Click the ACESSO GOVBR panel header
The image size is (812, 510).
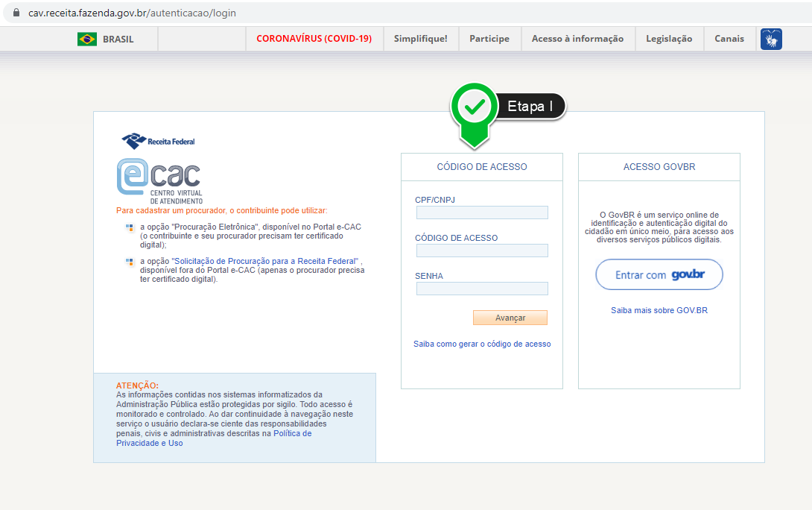[659, 167]
